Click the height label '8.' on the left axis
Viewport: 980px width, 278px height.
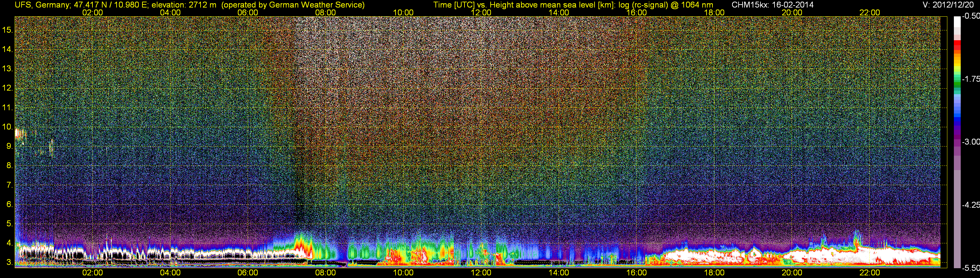(9, 166)
